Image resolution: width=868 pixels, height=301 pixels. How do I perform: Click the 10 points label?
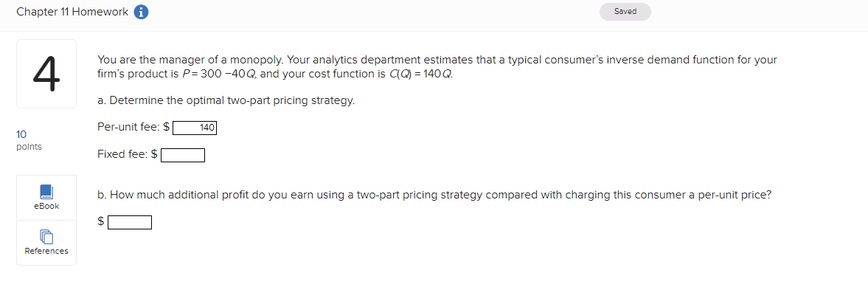point(29,140)
